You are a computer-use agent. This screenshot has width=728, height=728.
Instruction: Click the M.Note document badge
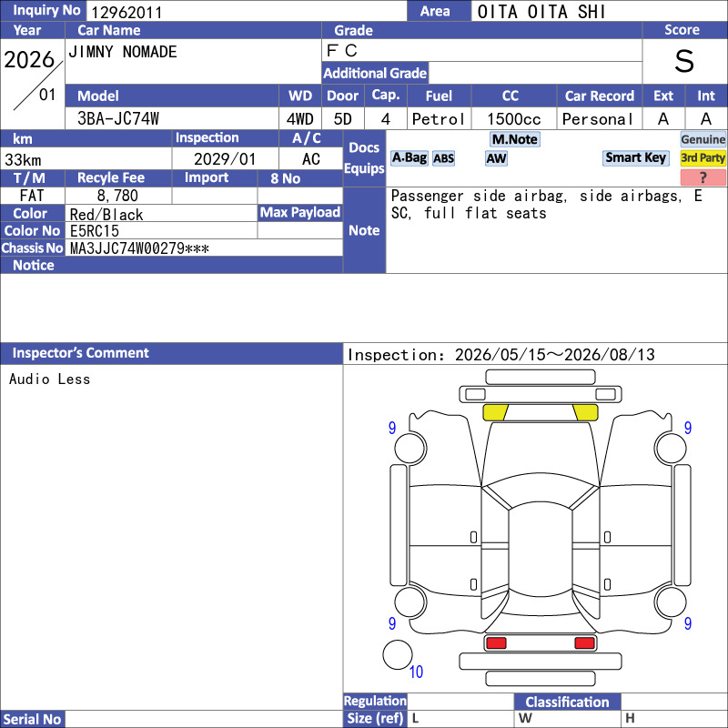pos(515,139)
